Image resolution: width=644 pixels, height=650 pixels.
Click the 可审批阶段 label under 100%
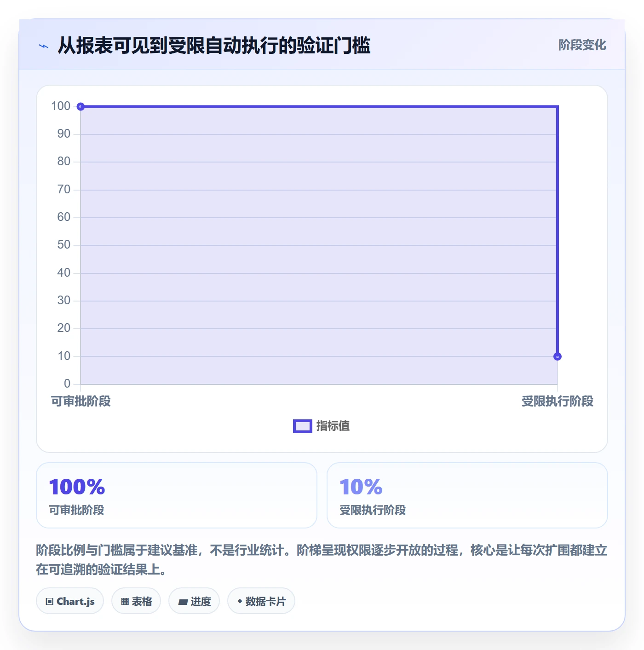coord(77,510)
